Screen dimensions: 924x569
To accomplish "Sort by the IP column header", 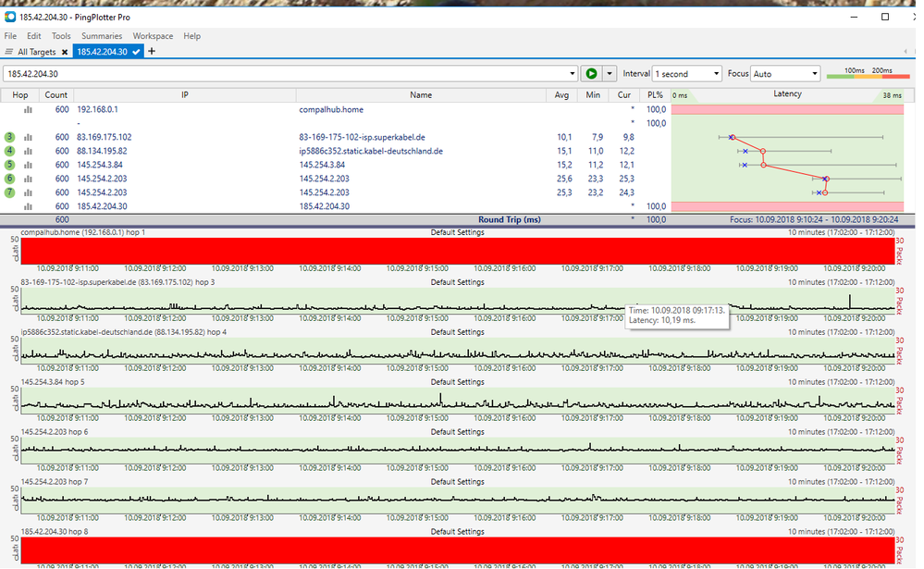I will [x=184, y=95].
